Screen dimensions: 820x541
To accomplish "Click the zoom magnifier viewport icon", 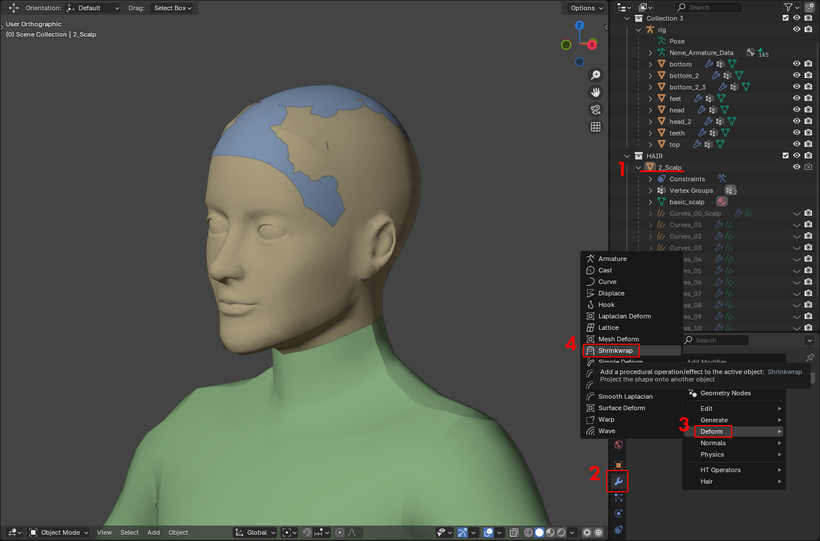I will point(595,75).
